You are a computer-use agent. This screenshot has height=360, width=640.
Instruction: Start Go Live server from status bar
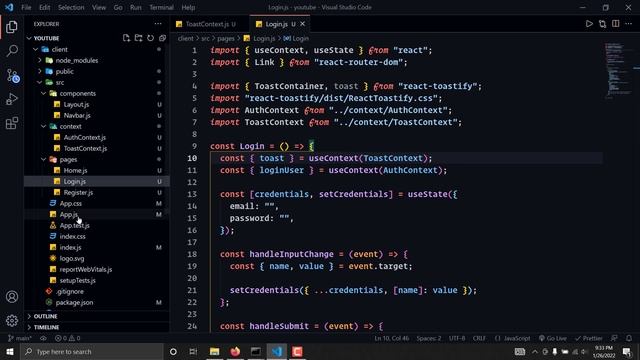552,338
